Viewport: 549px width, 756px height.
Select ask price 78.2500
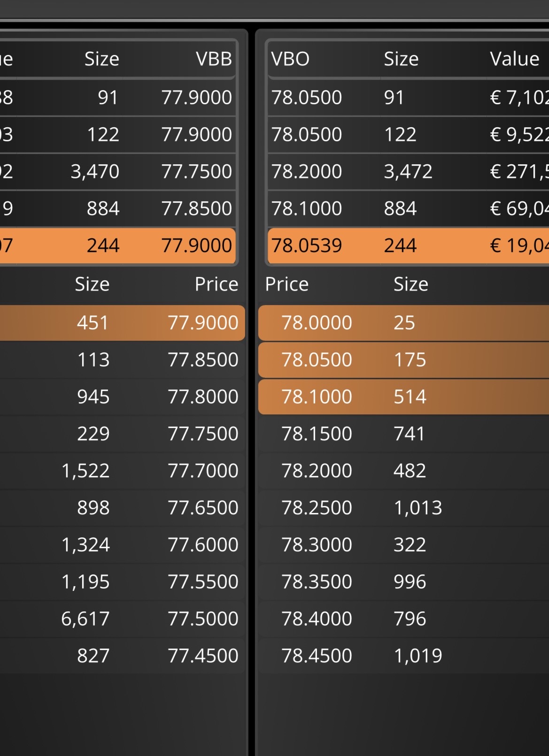pos(317,508)
